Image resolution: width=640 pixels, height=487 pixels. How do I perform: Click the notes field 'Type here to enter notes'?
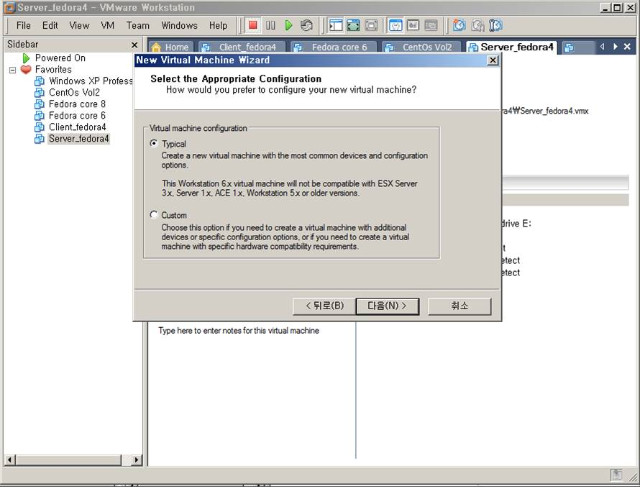click(x=239, y=331)
